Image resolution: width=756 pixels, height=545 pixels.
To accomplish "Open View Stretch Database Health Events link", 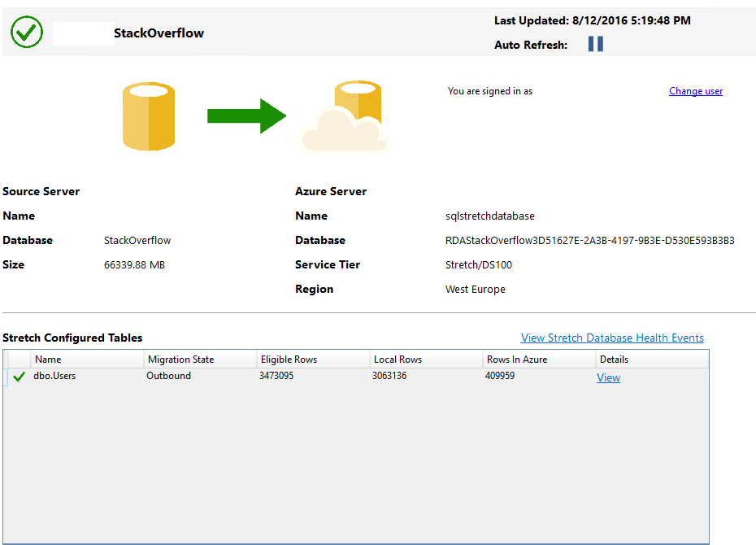I will 612,338.
